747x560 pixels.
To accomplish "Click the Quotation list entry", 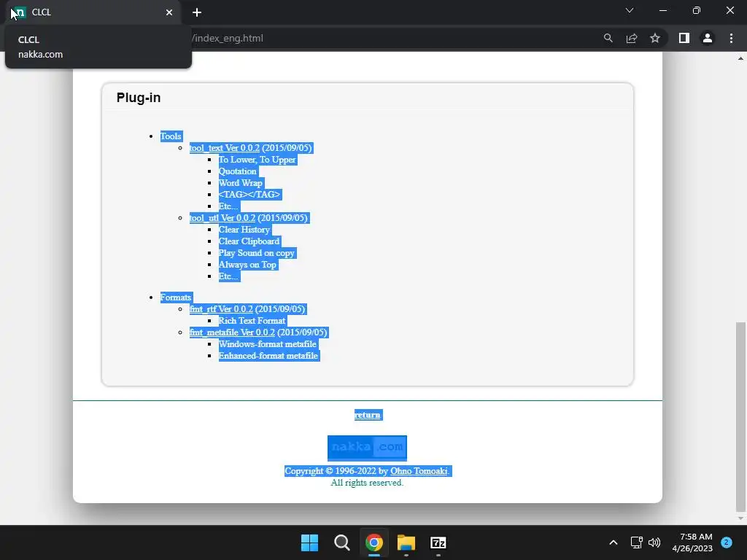I will point(237,171).
